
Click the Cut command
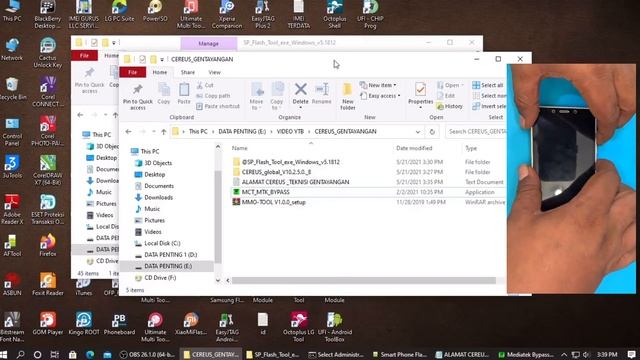pos(205,85)
